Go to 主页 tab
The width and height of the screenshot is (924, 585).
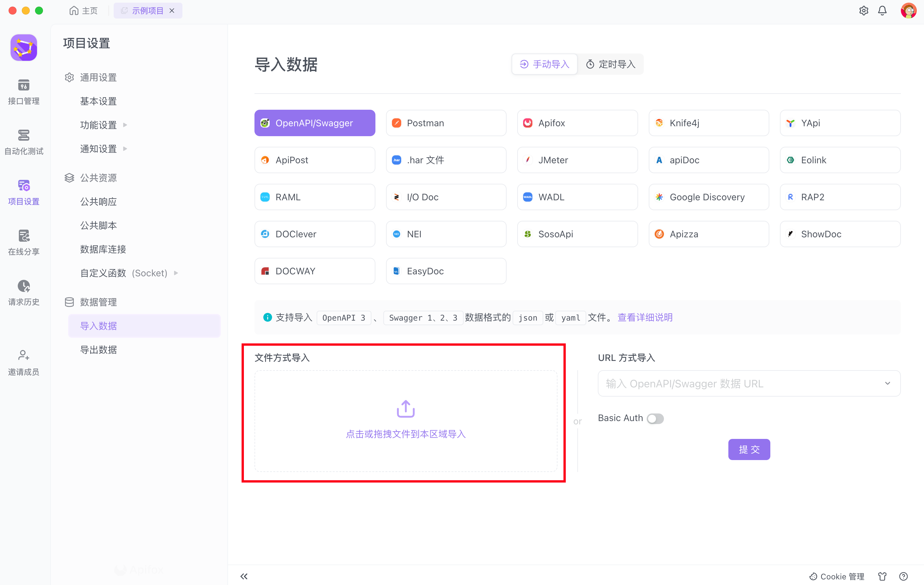click(x=84, y=11)
